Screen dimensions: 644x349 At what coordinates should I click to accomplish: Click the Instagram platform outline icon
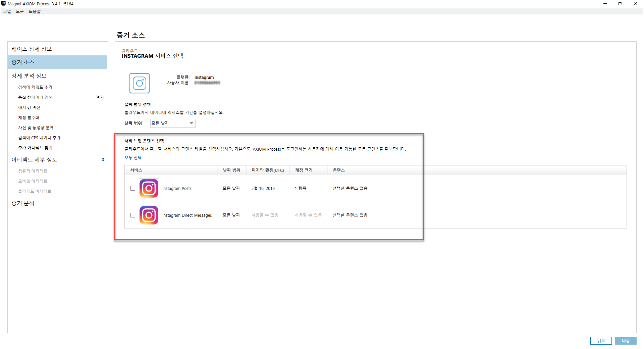point(140,83)
